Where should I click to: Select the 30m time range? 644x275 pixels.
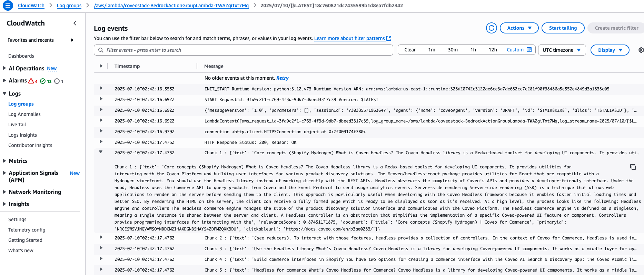[453, 50]
